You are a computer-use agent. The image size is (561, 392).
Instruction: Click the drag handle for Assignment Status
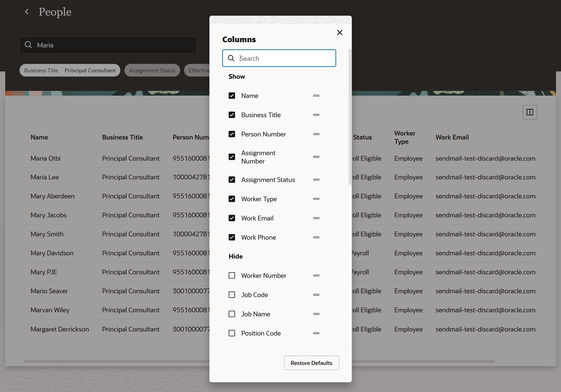(316, 180)
